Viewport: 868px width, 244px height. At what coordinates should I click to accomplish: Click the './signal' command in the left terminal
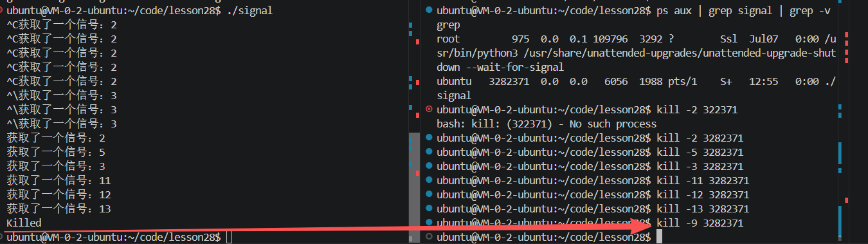click(x=250, y=11)
